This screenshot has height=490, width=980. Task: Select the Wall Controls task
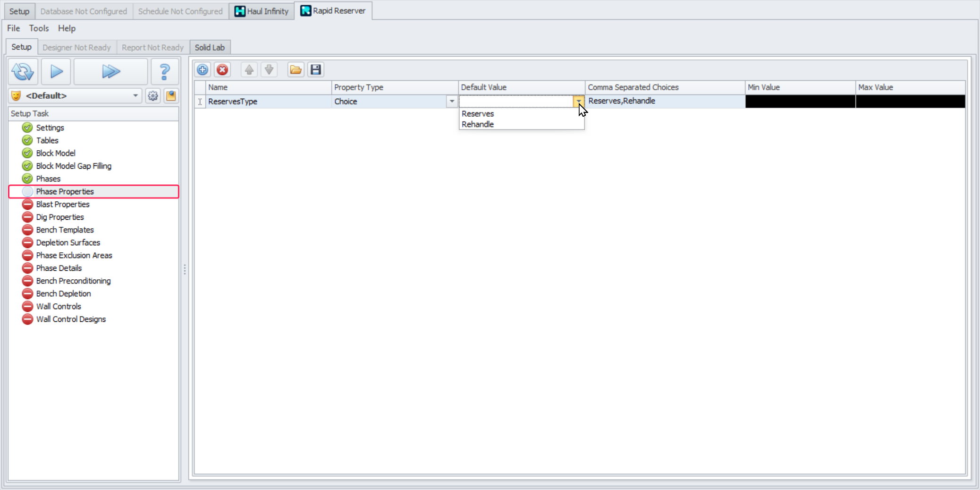pos(59,306)
